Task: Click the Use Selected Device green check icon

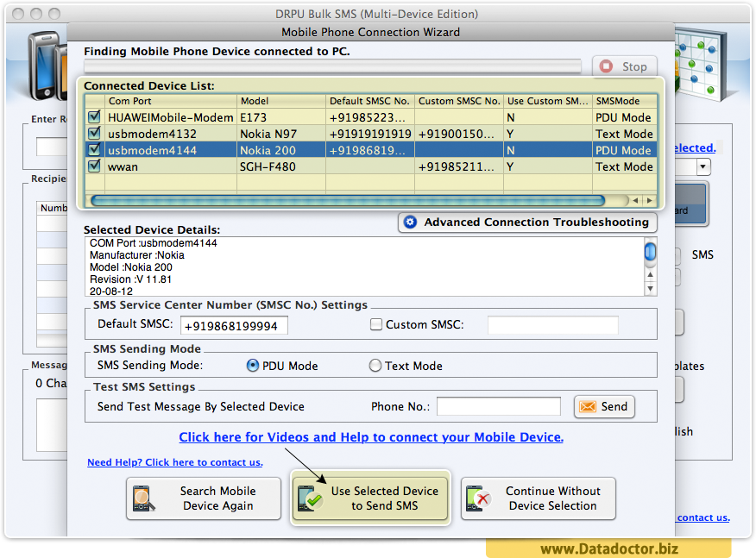Action: click(x=310, y=498)
